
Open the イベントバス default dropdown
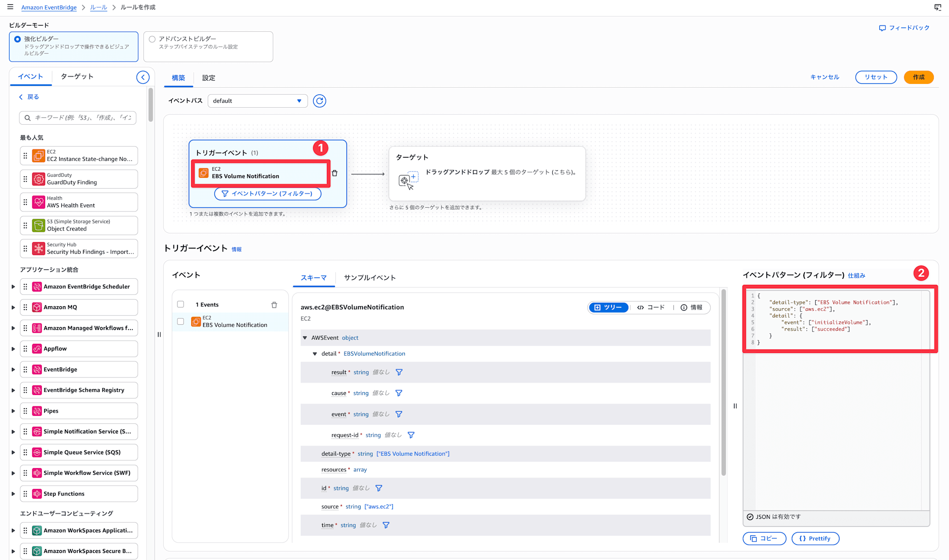[x=258, y=101]
